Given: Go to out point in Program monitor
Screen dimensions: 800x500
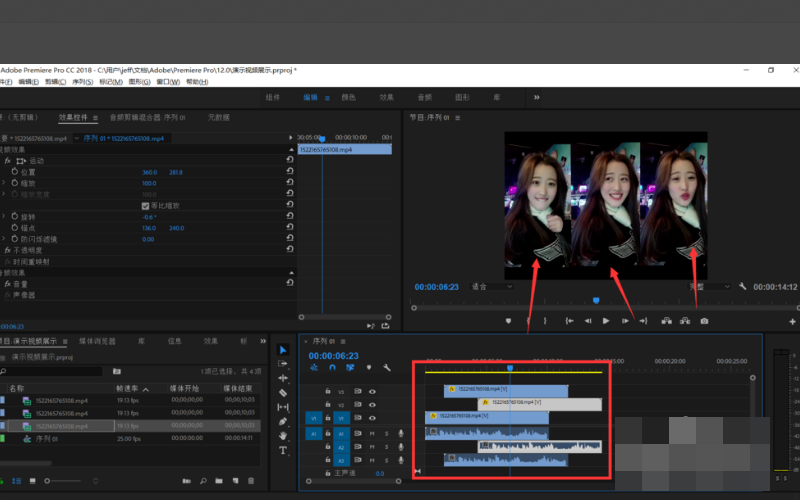Looking at the screenshot, I should tap(643, 321).
